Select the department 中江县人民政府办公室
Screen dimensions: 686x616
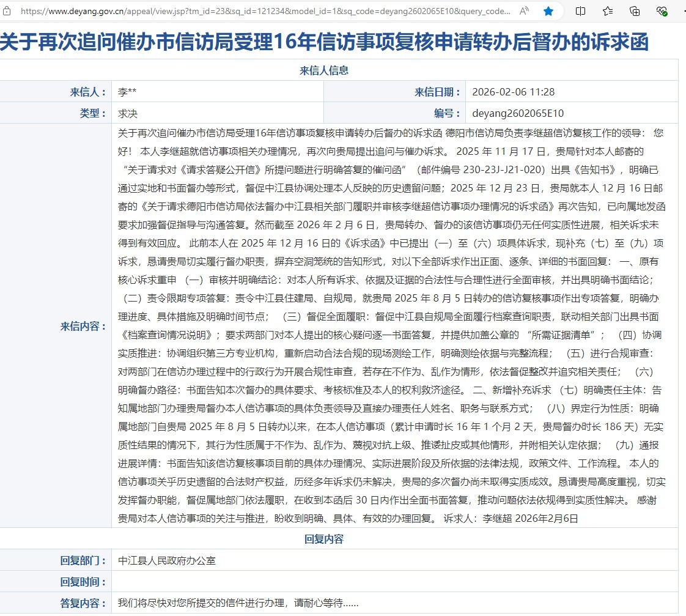tap(167, 560)
